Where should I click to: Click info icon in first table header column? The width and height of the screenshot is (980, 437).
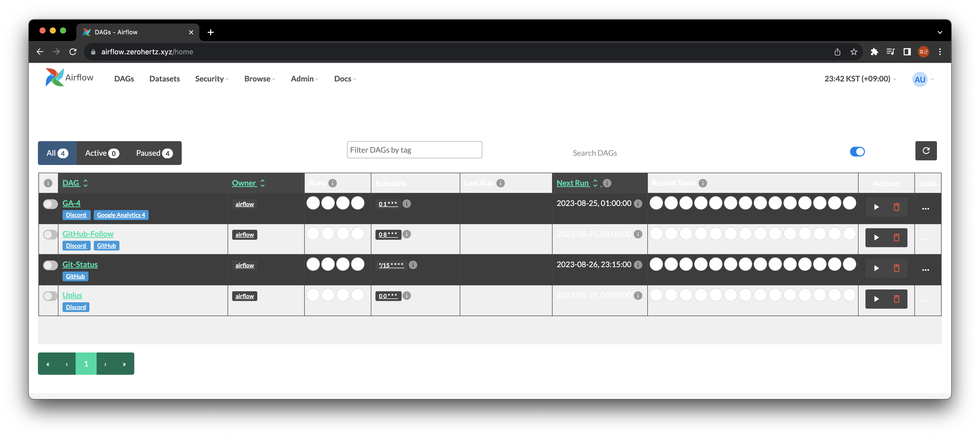pos(48,183)
